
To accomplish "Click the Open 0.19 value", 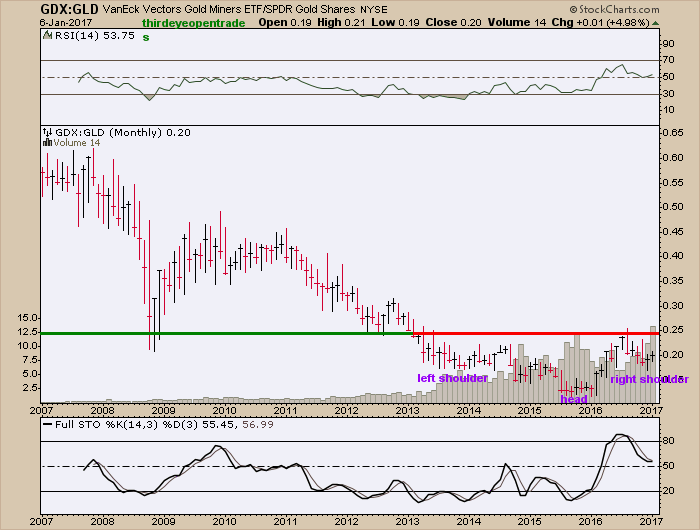I will point(285,22).
